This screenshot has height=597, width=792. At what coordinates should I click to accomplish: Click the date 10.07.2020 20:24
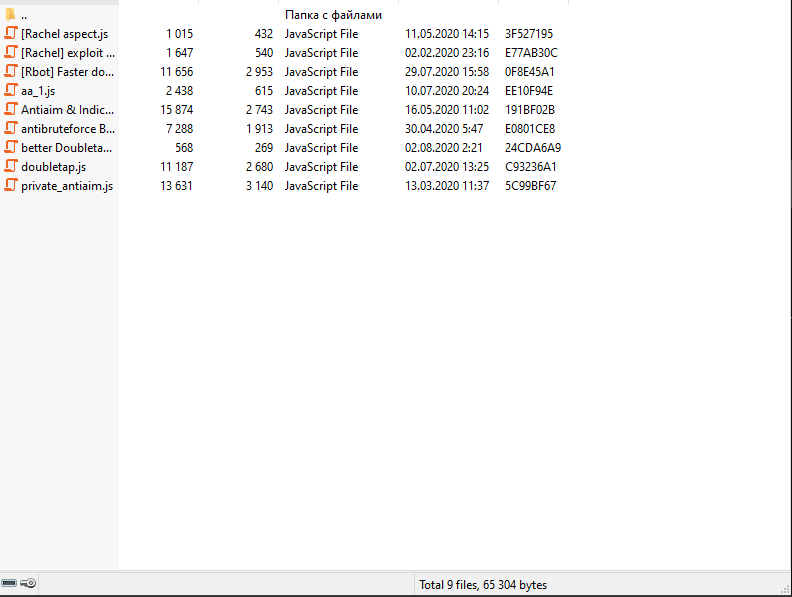(x=447, y=91)
